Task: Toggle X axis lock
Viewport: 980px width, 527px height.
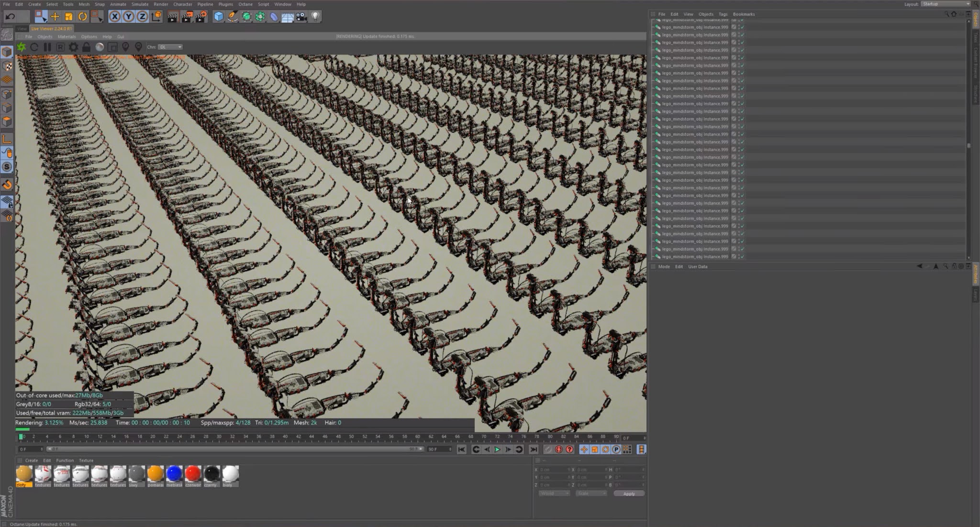Action: tap(114, 17)
